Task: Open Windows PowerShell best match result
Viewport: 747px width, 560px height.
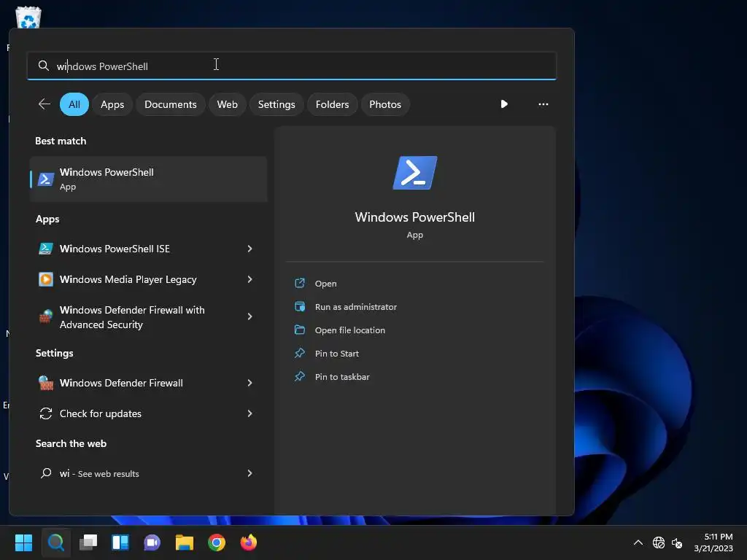Action: click(149, 179)
